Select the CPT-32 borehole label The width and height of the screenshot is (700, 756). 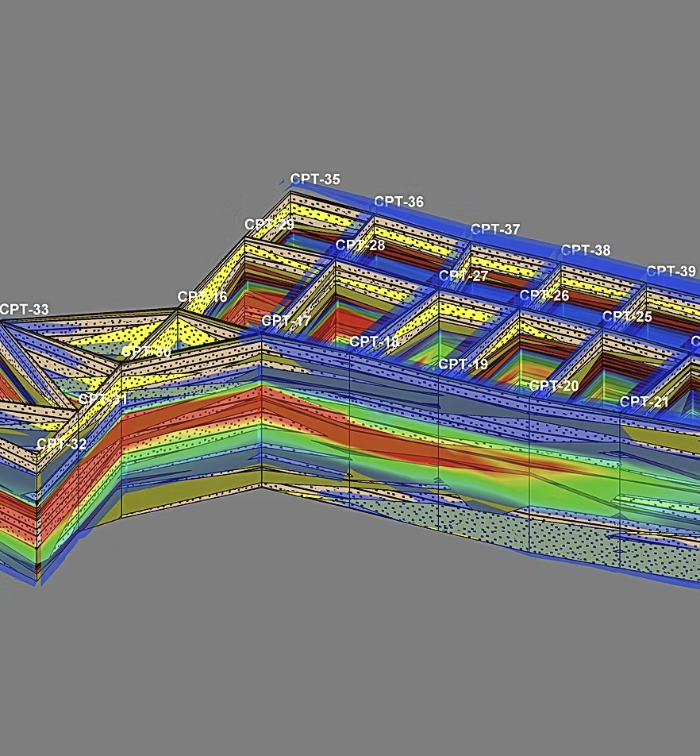coord(61,444)
